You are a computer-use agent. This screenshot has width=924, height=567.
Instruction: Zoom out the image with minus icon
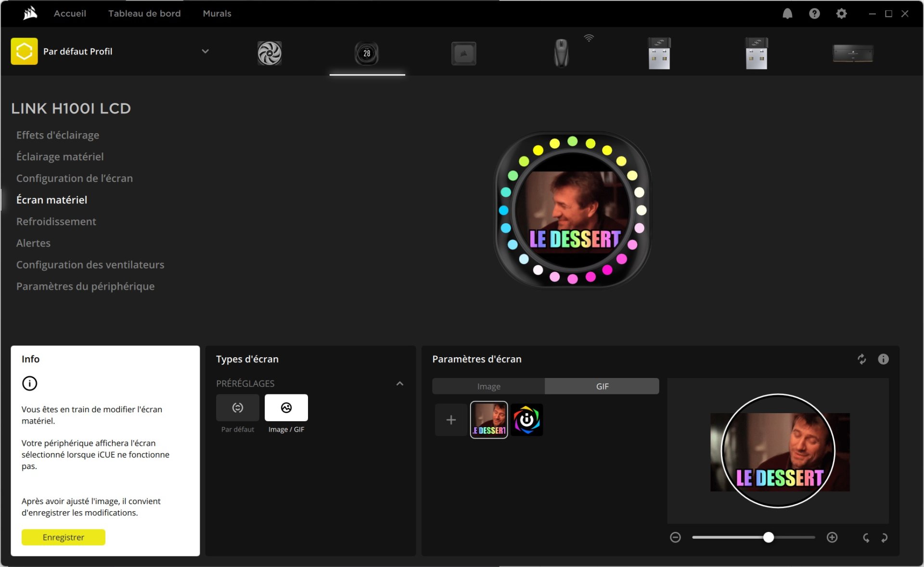(675, 537)
